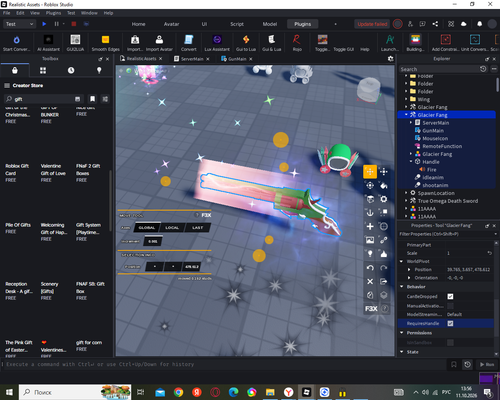The image size is (500, 400).
Task: Collapse the selected Glacier Fang tool
Action: pyautogui.click(x=406, y=115)
